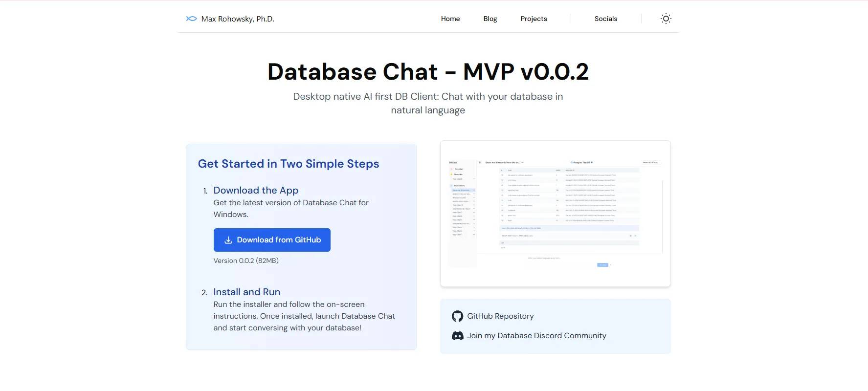
Task: Click the GitHub octocat icon
Action: pyautogui.click(x=457, y=316)
